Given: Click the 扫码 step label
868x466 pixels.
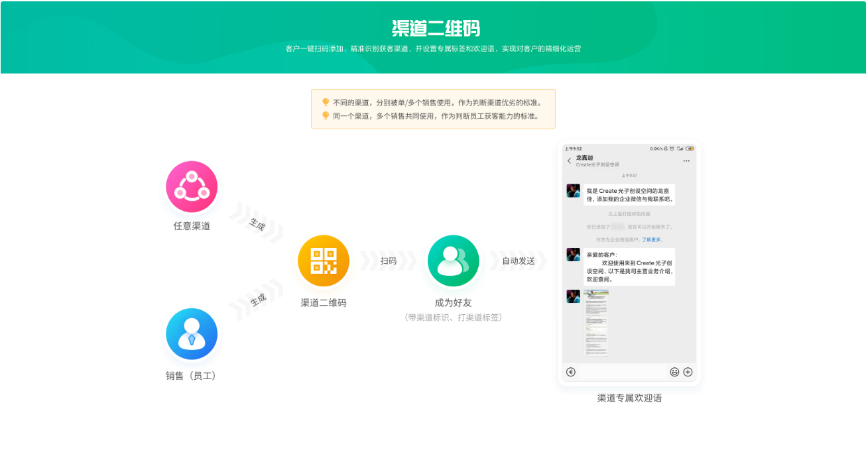Looking at the screenshot, I should [x=389, y=261].
